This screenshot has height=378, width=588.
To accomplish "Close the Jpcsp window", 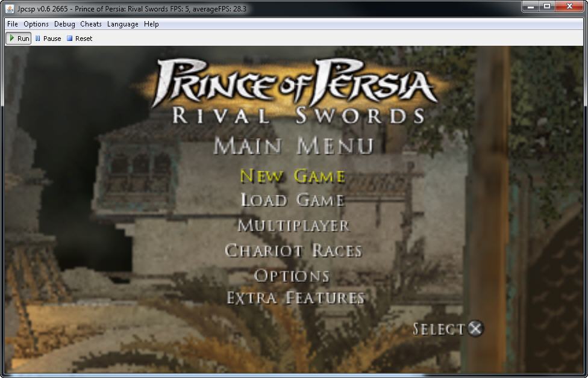I will pyautogui.click(x=569, y=7).
